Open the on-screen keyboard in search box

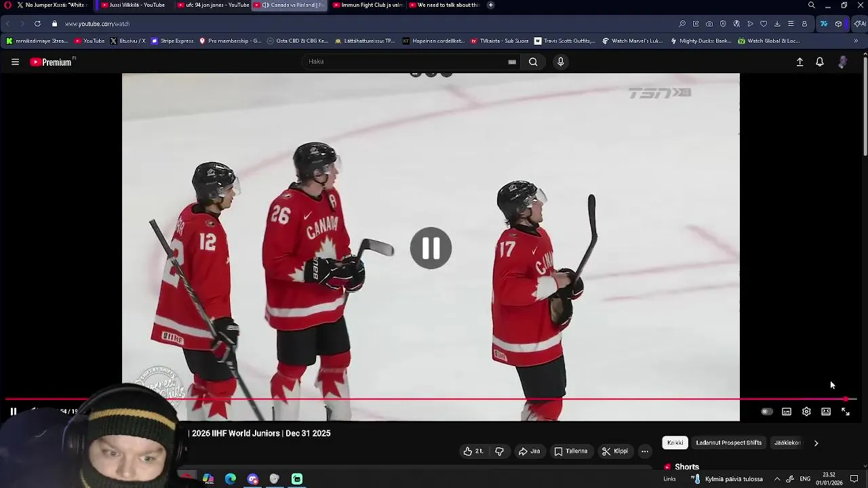[512, 62]
